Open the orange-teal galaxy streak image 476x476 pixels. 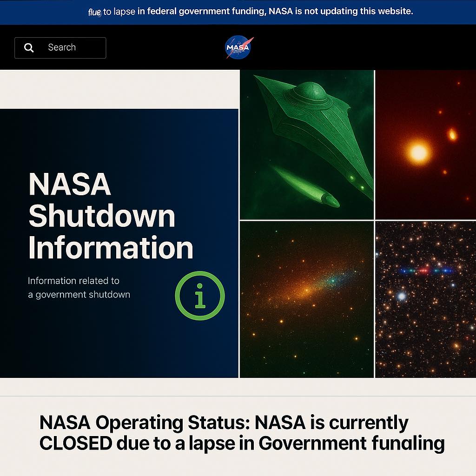tap(307, 300)
